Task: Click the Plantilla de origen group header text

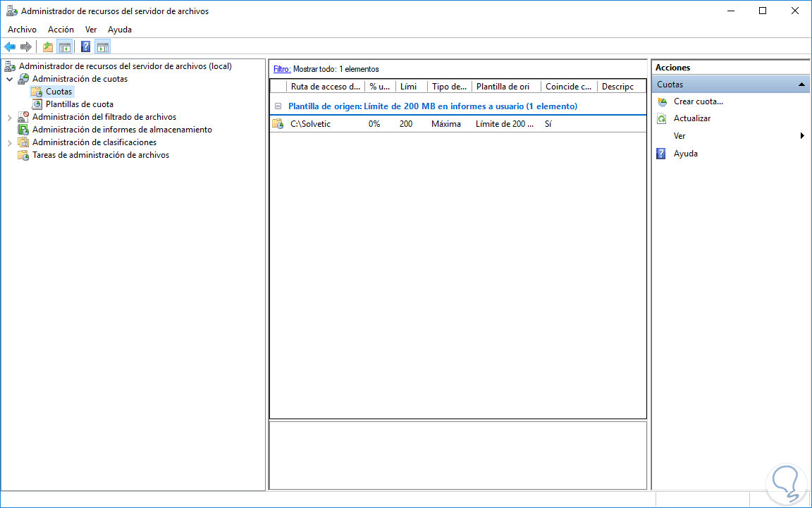Action: click(x=433, y=106)
